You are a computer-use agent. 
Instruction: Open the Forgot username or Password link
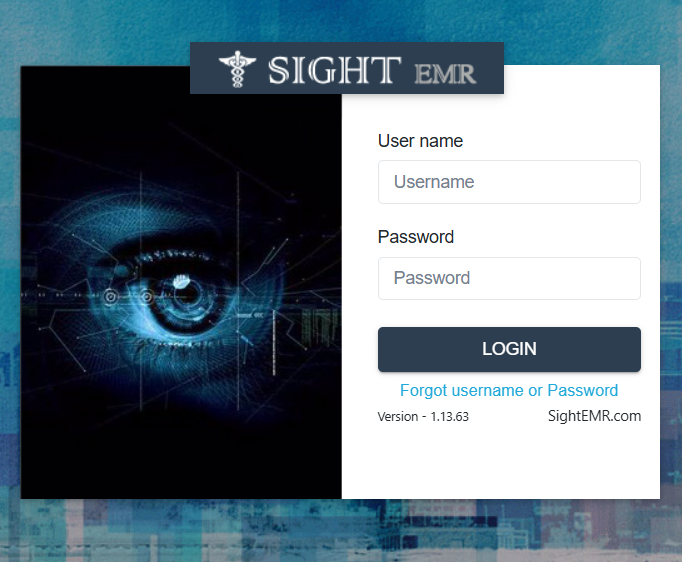pos(509,390)
